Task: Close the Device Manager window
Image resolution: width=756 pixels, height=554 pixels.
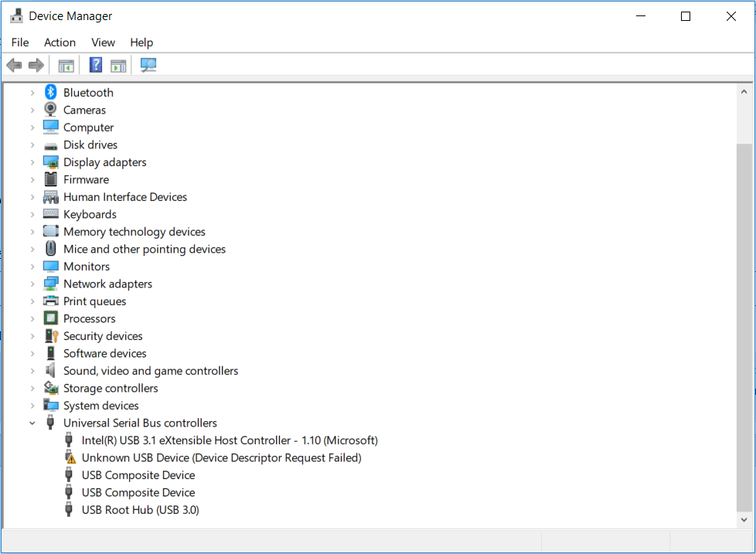Action: click(x=731, y=16)
